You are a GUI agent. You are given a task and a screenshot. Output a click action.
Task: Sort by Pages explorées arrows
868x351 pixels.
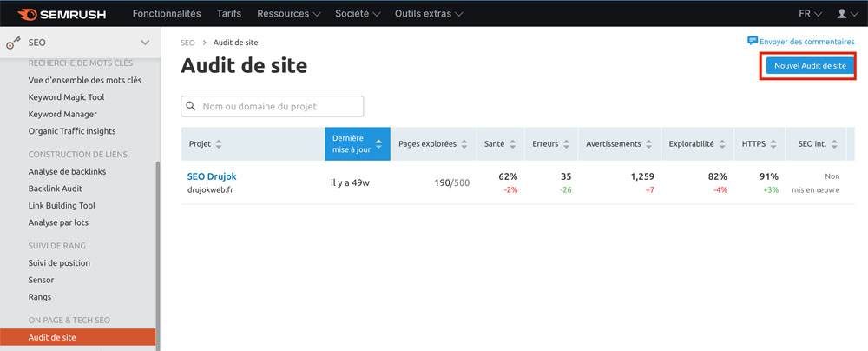[x=464, y=144]
